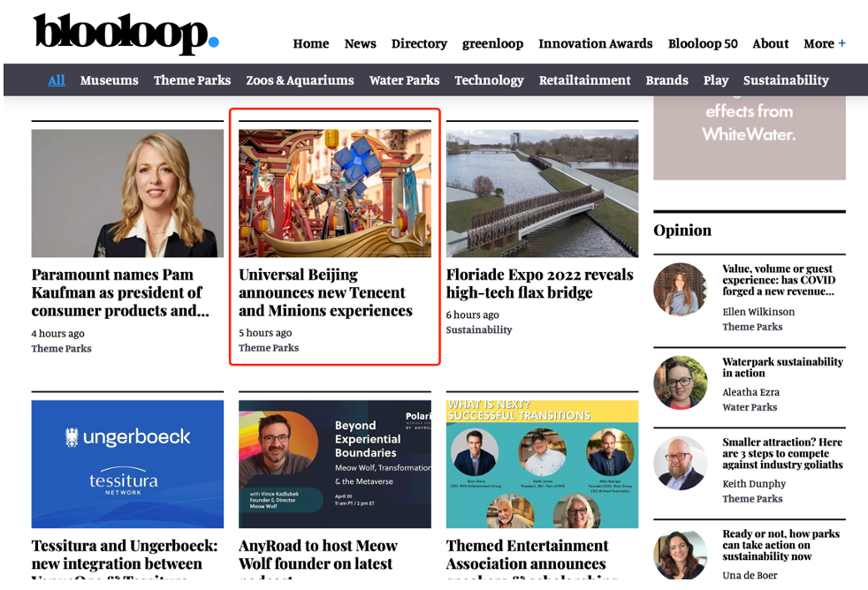Select the Retailtainment category tab
The image size is (868, 590).
(x=584, y=80)
